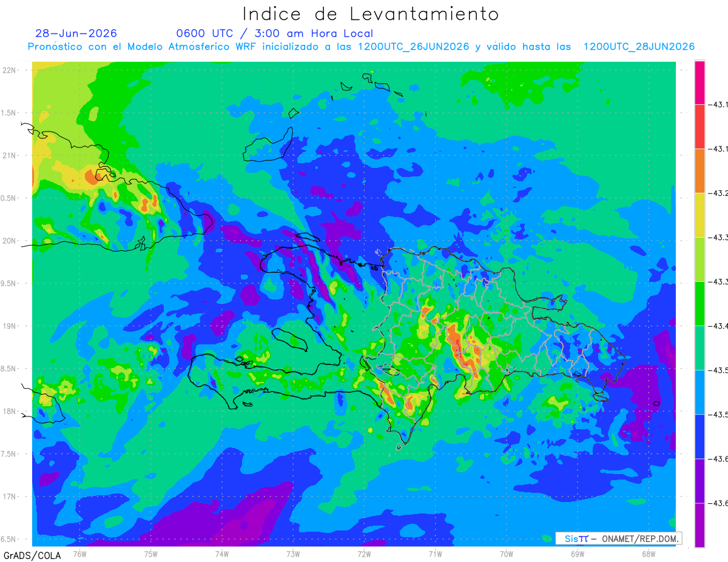Viewport: 728px width, 562px height.
Task: Click the red swatch in the color bar
Action: coord(699,127)
